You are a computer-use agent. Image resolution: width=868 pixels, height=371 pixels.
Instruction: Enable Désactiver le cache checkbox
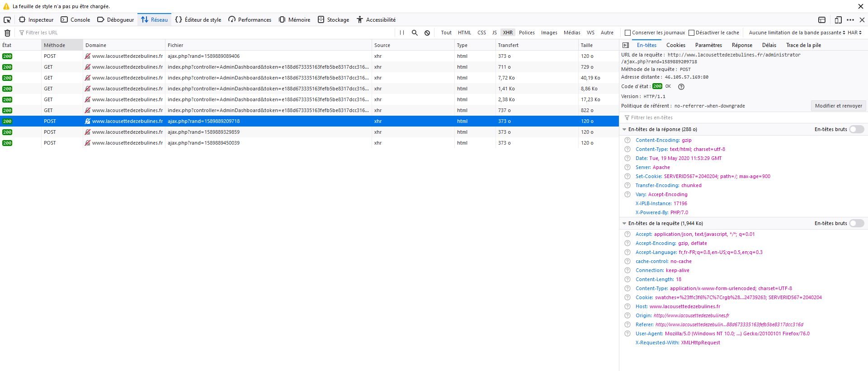691,33
